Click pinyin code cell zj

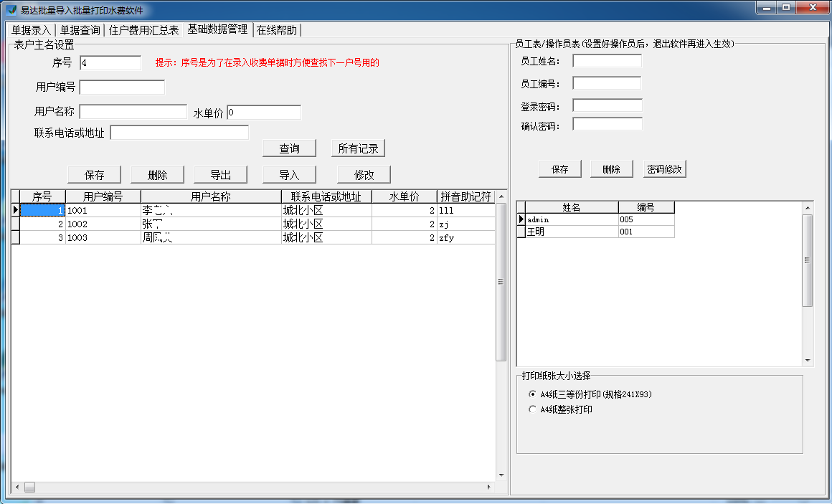pos(466,224)
